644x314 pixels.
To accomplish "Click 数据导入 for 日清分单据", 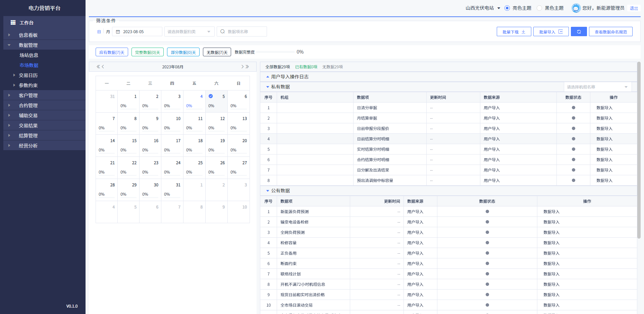I will (604, 108).
